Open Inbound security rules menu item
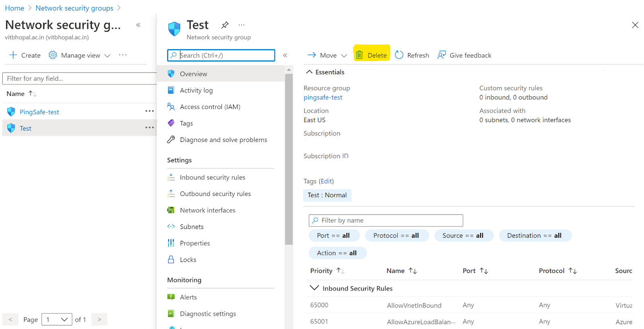Image resolution: width=644 pixels, height=329 pixels. pos(212,177)
